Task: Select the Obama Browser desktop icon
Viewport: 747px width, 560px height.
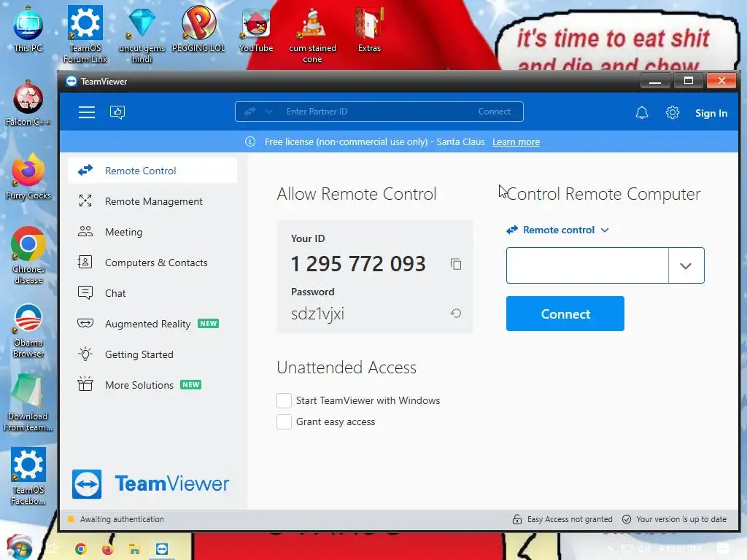Action: 28,331
